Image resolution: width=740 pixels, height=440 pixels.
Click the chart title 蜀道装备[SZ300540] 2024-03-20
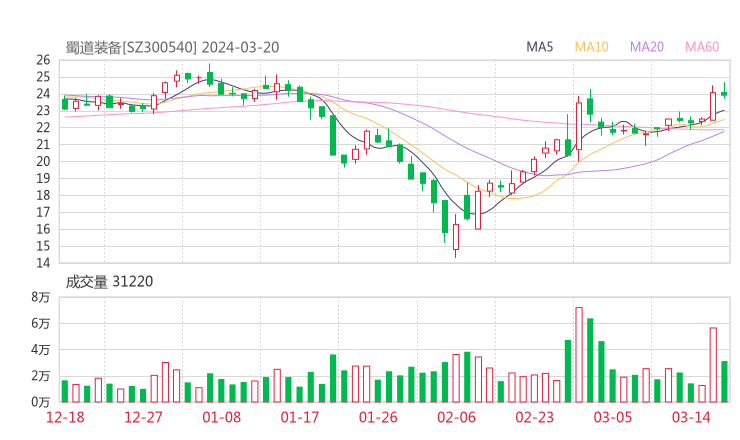click(172, 48)
